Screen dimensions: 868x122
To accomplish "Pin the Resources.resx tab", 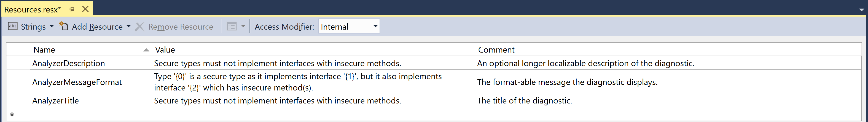I will pyautogui.click(x=72, y=9).
